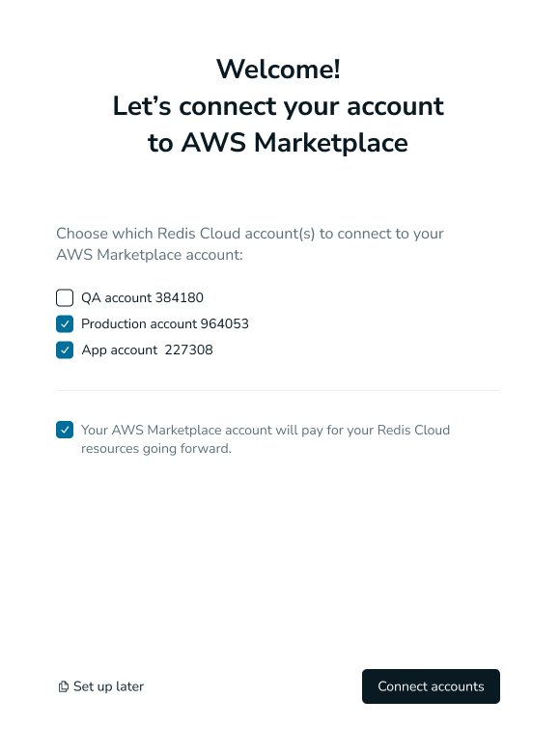Click the account number 227308
Screen dimensions: 560x755
tap(188, 350)
